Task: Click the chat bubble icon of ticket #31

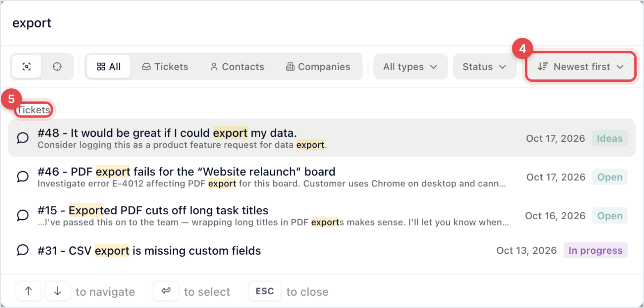Action: pos(23,250)
